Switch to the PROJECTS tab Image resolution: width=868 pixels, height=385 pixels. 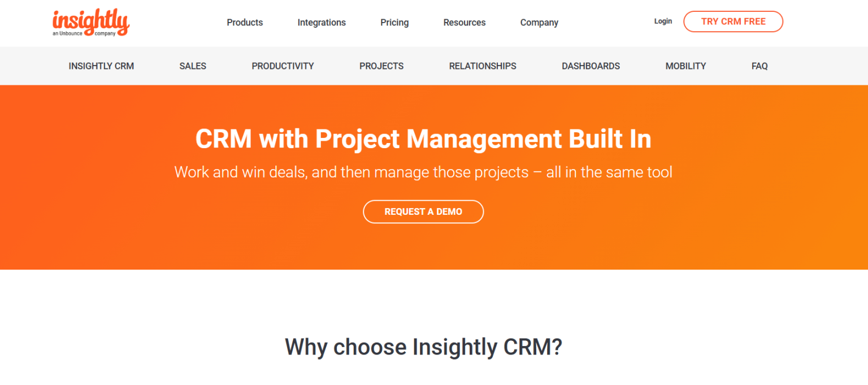pos(381,66)
